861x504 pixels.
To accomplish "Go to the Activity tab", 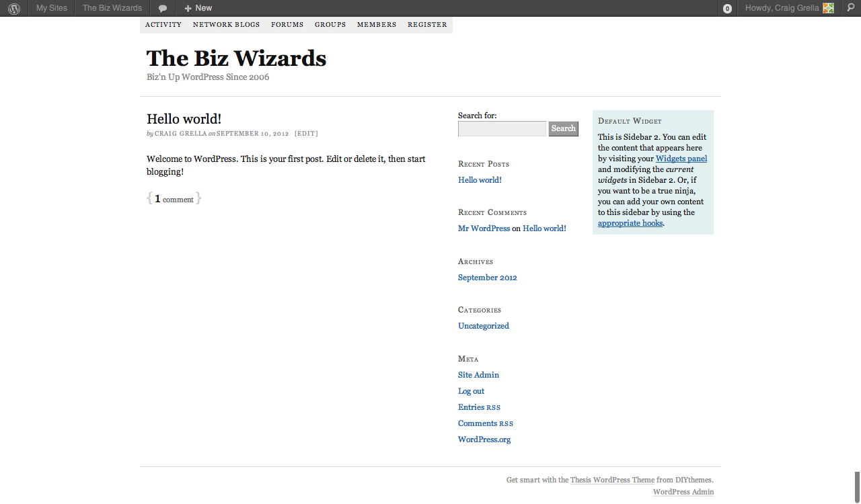I will point(163,25).
